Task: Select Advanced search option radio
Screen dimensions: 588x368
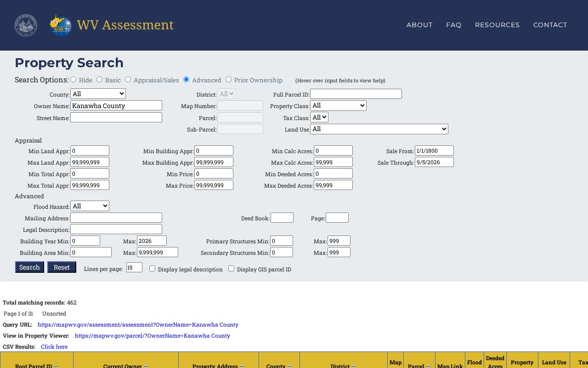Action: tap(186, 80)
